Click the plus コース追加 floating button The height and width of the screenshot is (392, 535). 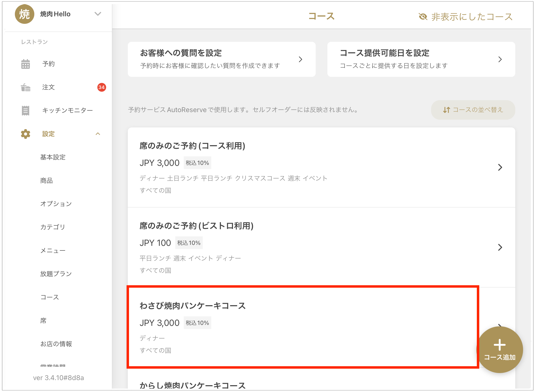(x=499, y=350)
